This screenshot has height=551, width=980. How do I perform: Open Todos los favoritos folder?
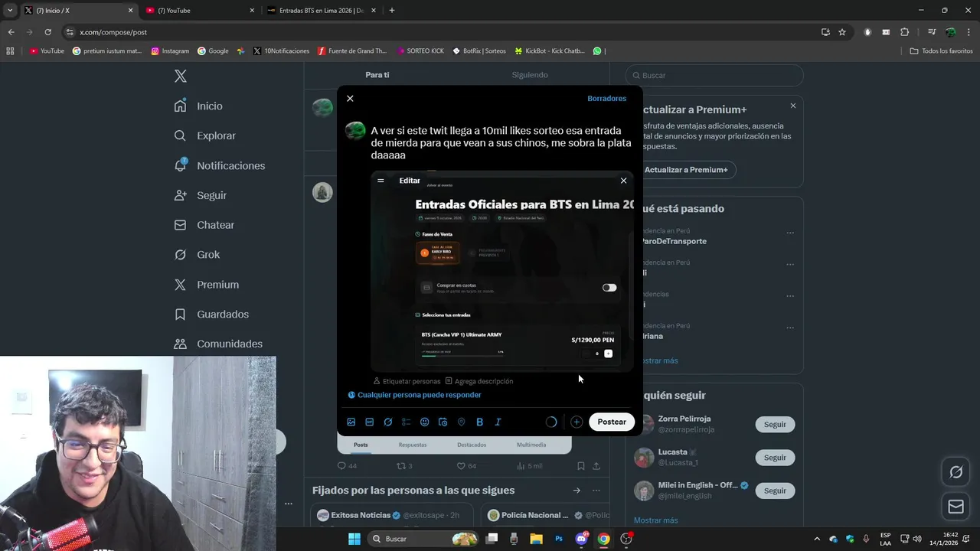click(x=941, y=51)
